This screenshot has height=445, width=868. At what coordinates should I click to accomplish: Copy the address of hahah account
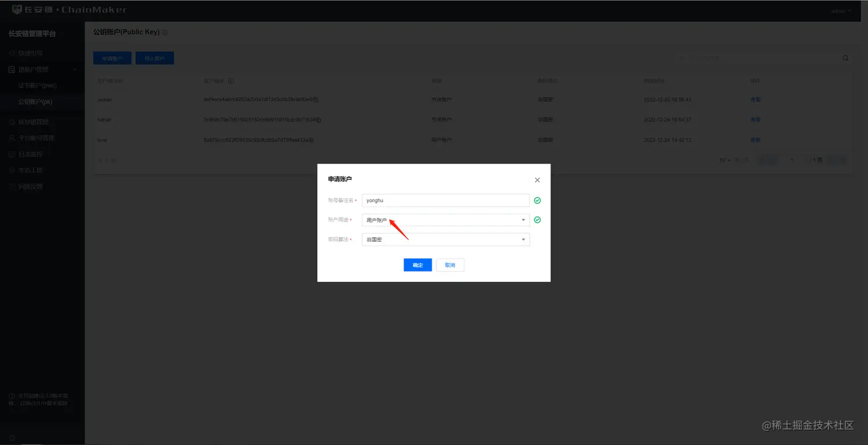319,120
